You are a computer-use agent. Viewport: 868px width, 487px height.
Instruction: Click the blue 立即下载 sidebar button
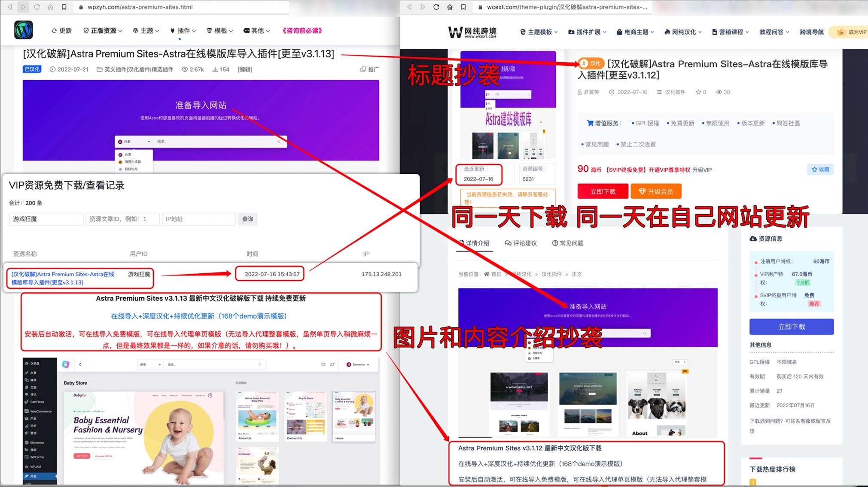tap(791, 327)
